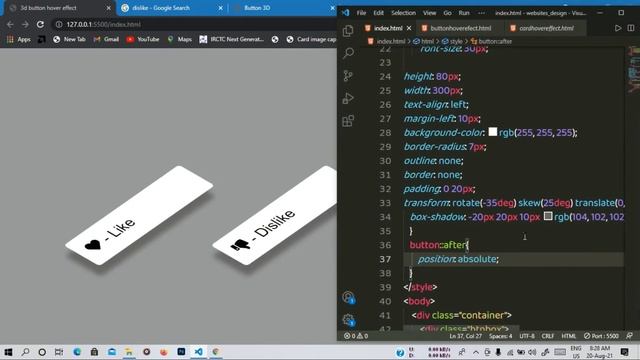Open the Run menu
Screen dimensions: 640x360
[464, 13]
